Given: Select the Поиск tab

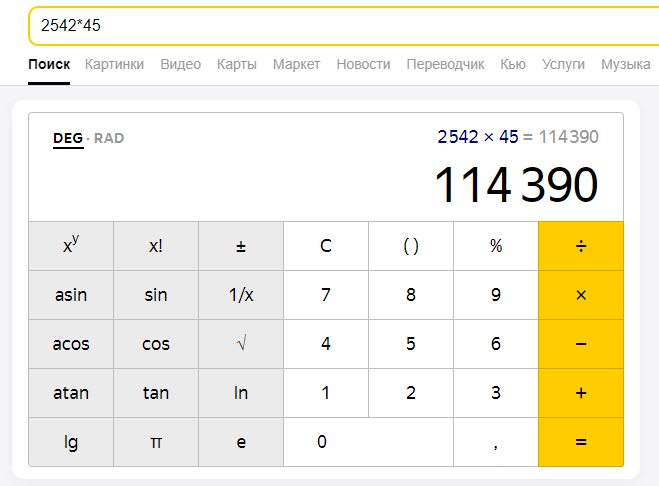Looking at the screenshot, I should coord(49,64).
